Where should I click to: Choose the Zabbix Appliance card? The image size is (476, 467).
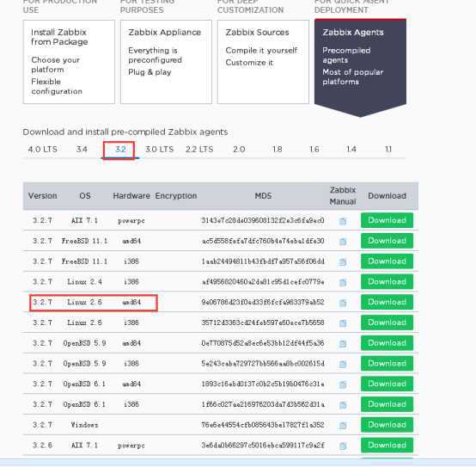click(166, 62)
